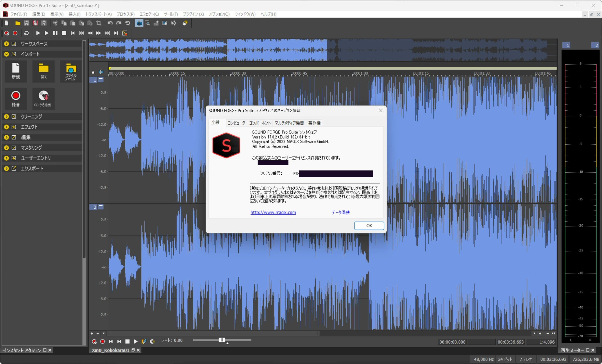
Task: Switch to the コンポーネント tab in dialog
Action: click(x=260, y=123)
